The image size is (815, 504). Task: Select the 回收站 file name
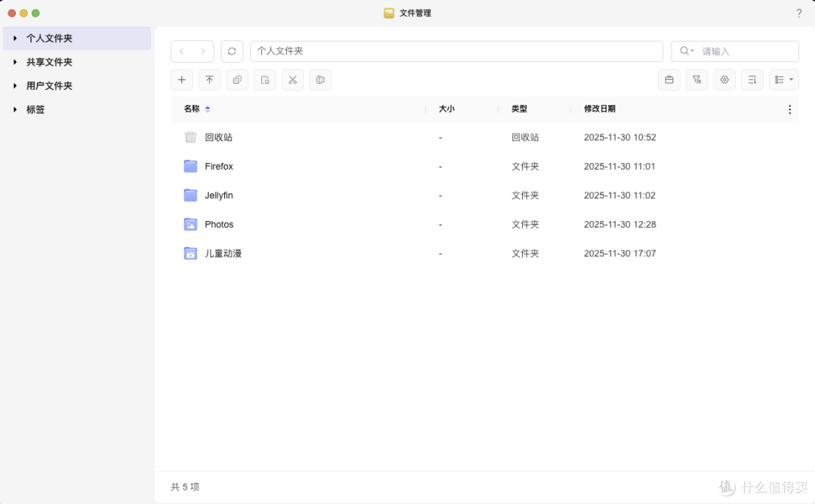(x=218, y=137)
